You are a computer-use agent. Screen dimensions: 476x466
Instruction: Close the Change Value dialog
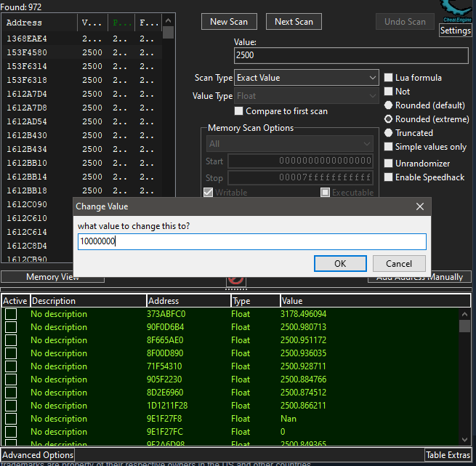[x=420, y=206]
